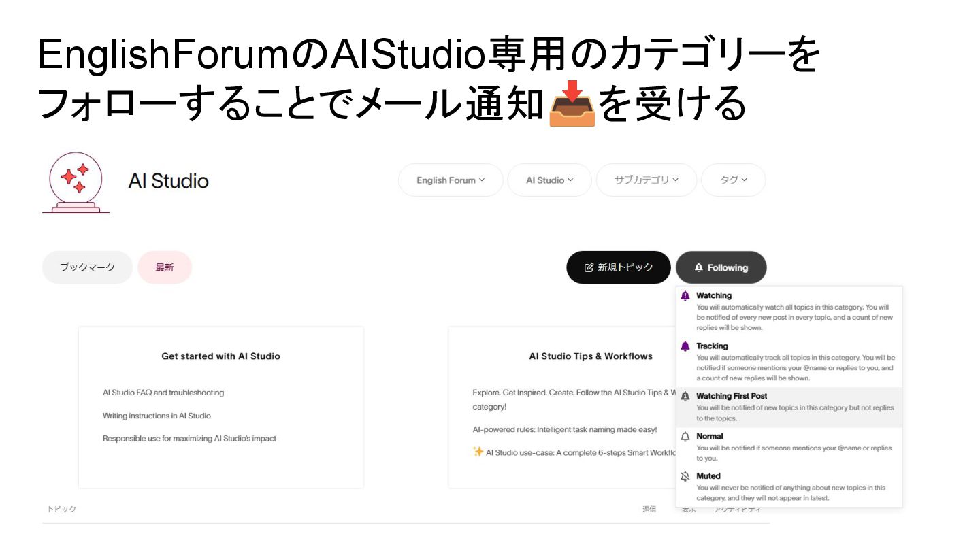The width and height of the screenshot is (980, 551).
Task: Expand the タグ filter dropdown
Action: pyautogui.click(x=734, y=180)
